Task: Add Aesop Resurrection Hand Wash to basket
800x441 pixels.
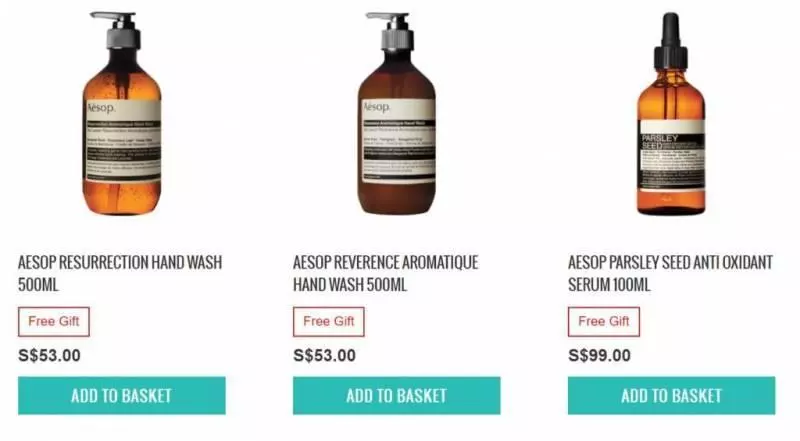Action: [x=121, y=396]
